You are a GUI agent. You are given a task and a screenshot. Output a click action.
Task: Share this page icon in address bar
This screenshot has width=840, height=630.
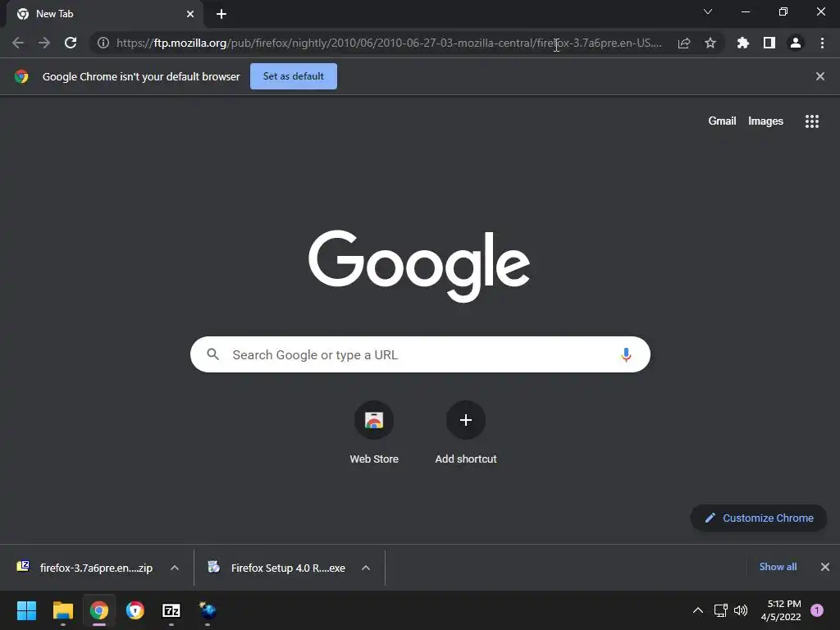pyautogui.click(x=683, y=43)
